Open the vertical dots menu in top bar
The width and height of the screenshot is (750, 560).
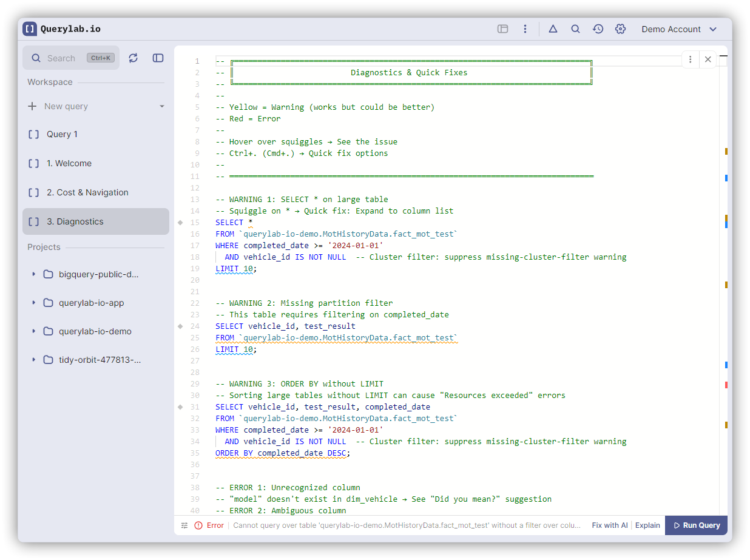tap(525, 29)
